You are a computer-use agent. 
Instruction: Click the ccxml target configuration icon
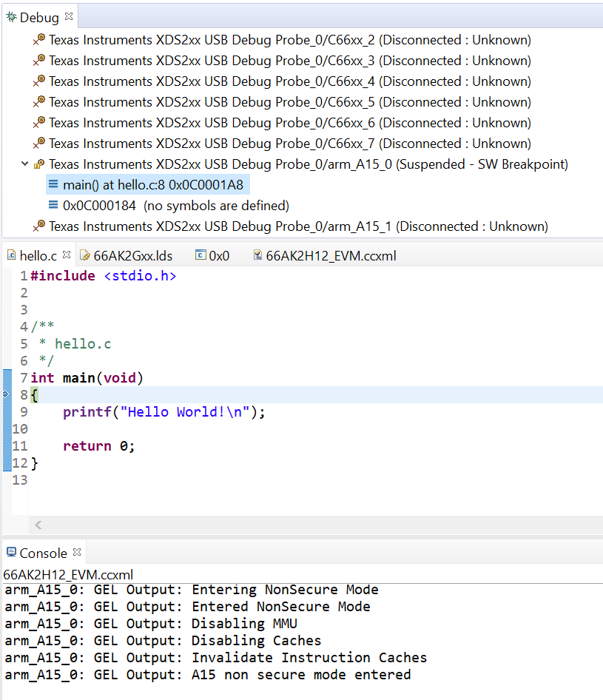tap(257, 255)
